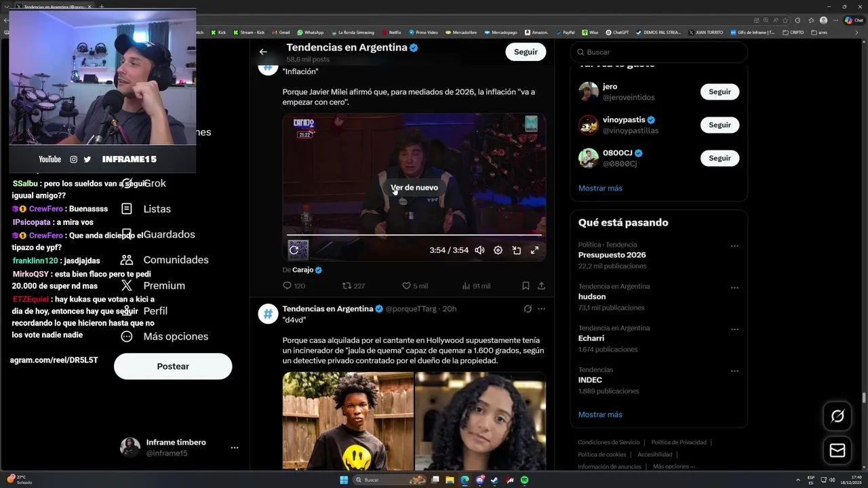Open the PayPal bookmark

[x=565, y=32]
